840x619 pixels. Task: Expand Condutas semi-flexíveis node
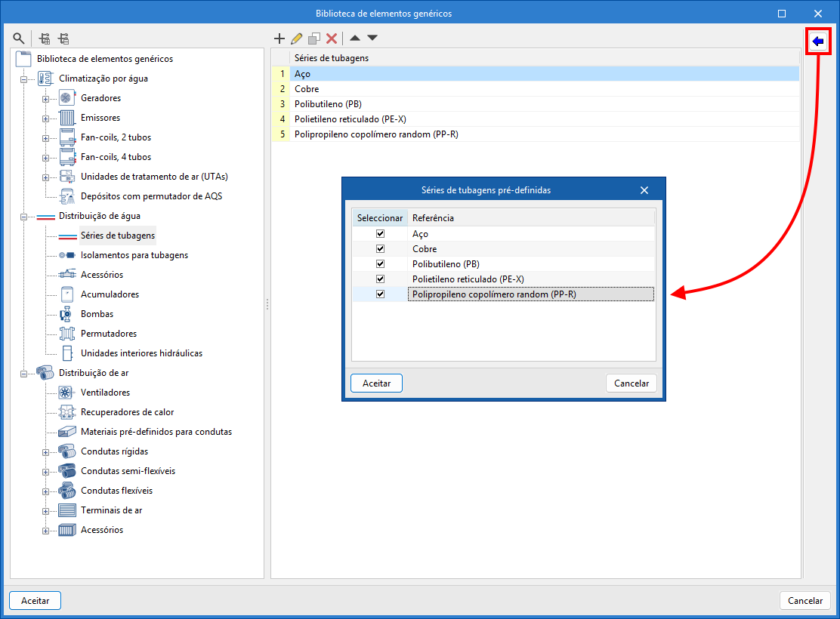pos(45,472)
